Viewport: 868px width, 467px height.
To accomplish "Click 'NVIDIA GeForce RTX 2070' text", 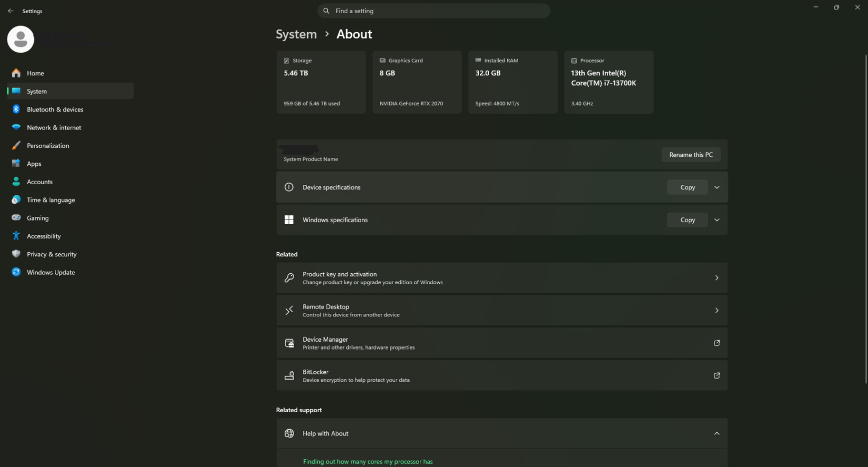I will click(411, 104).
